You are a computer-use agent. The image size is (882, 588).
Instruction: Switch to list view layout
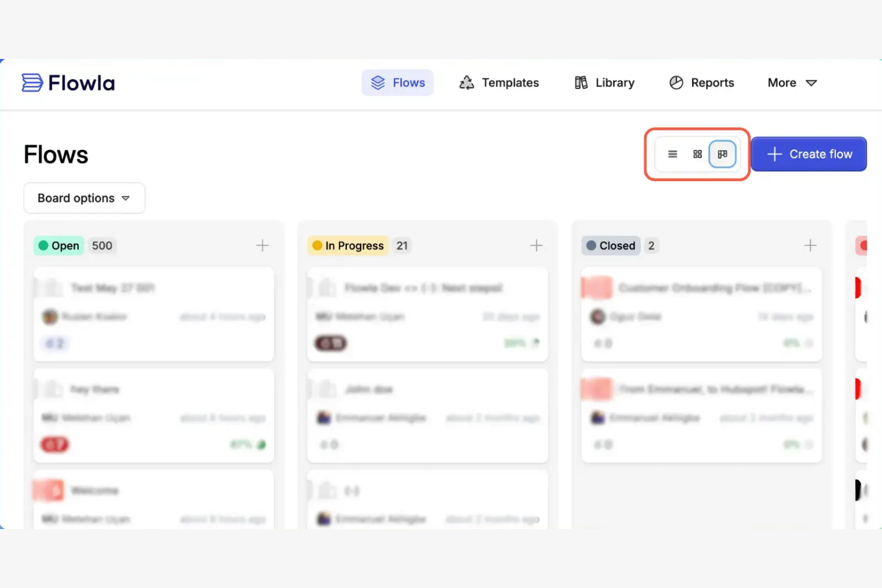(672, 154)
